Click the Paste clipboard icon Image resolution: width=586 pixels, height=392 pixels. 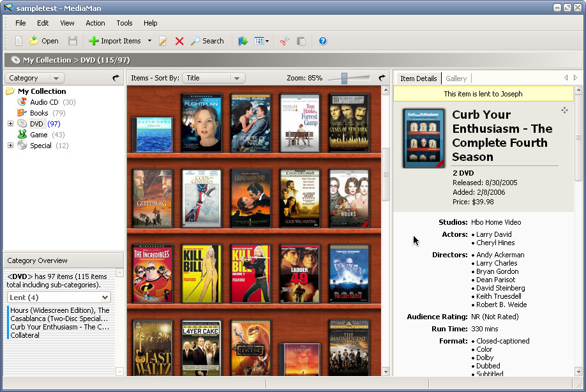301,41
